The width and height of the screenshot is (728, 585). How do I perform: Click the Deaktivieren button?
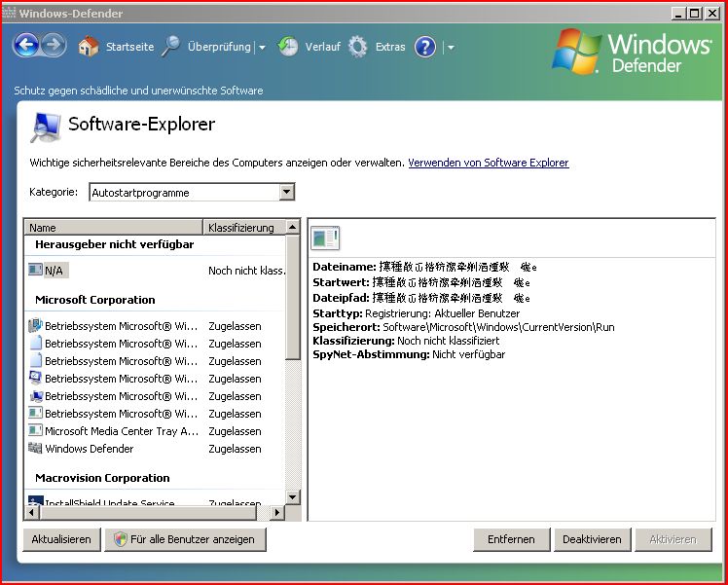coord(592,539)
